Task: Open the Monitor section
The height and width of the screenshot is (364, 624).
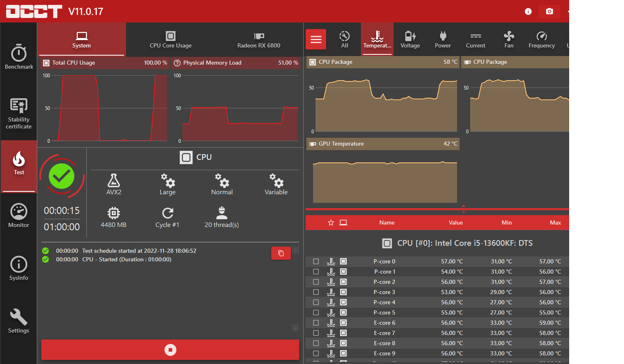Action: pyautogui.click(x=19, y=216)
